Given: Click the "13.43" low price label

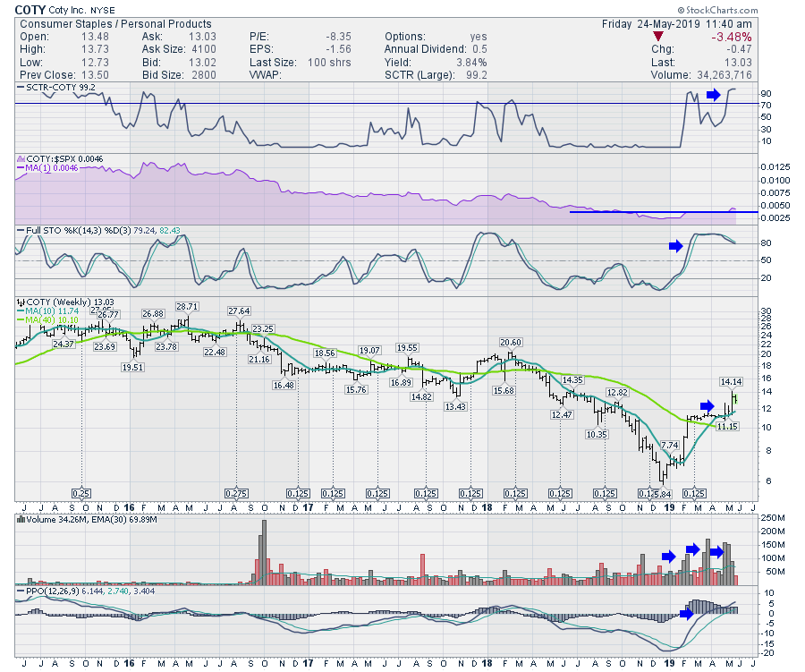Looking at the screenshot, I should point(455,407).
